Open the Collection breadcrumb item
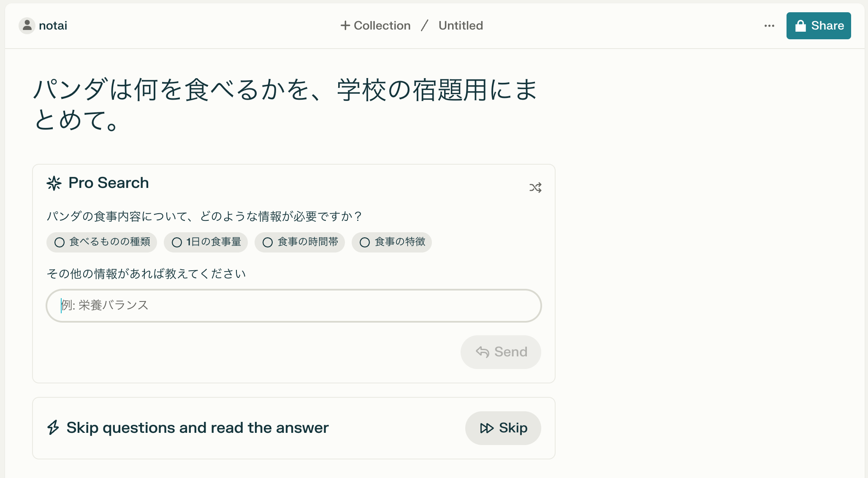Viewport: 868px width, 478px height. (382, 26)
